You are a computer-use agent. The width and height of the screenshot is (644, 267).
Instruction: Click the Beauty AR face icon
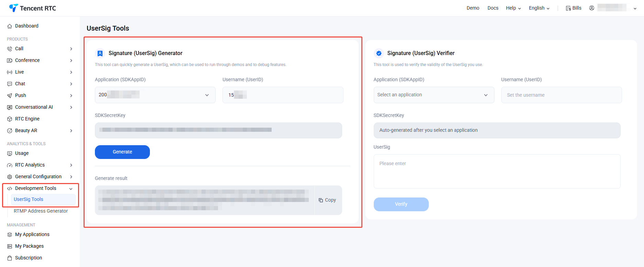pyautogui.click(x=10, y=131)
